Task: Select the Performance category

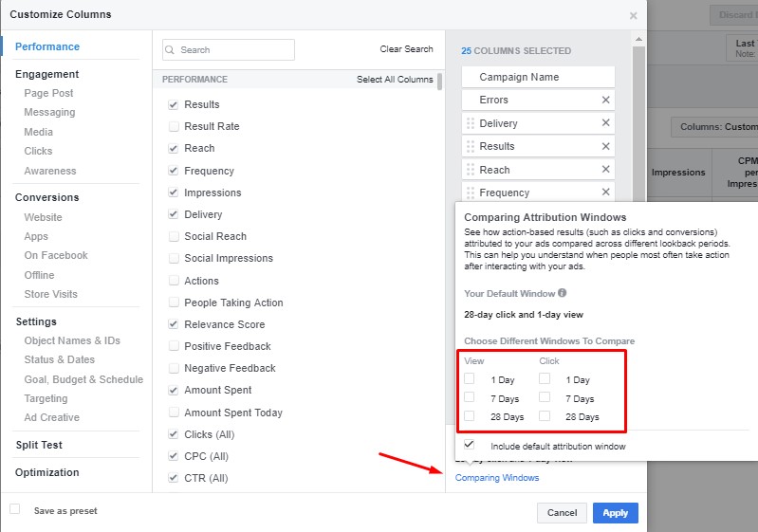Action: tap(47, 46)
